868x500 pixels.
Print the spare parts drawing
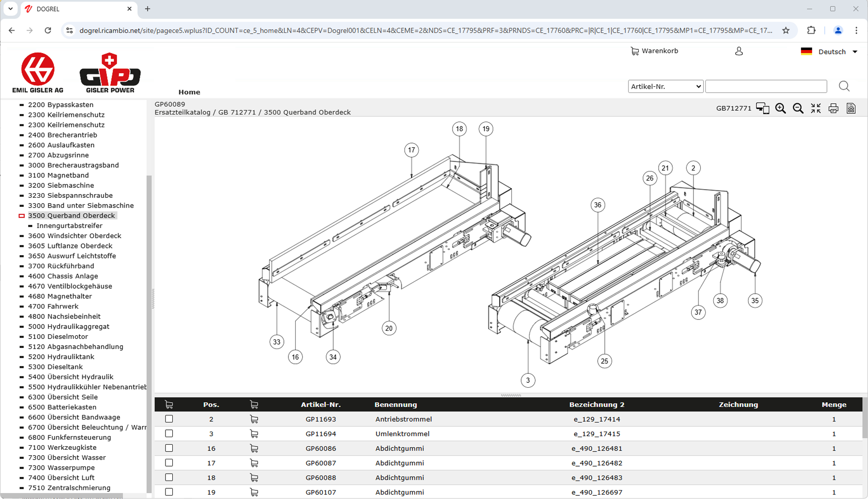click(833, 109)
